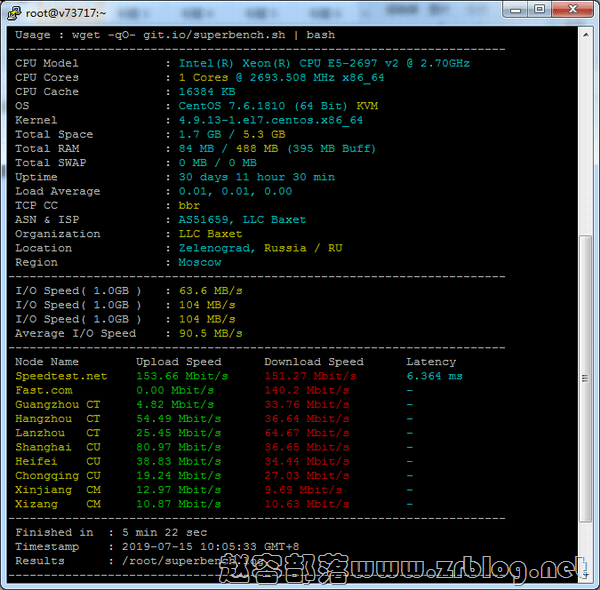The width and height of the screenshot is (600, 590).
Task: Click the scrollbar down arrow
Action: point(585,574)
